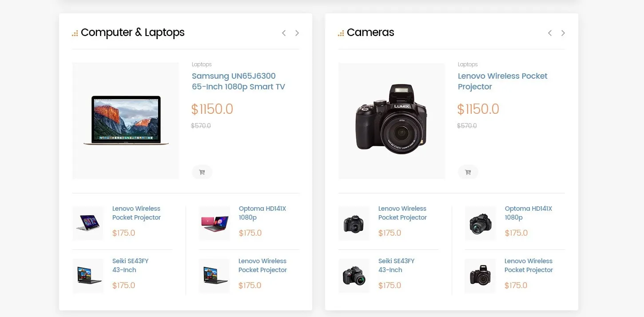
Task: Add Samsung Smart TV to cart
Action: (x=202, y=172)
